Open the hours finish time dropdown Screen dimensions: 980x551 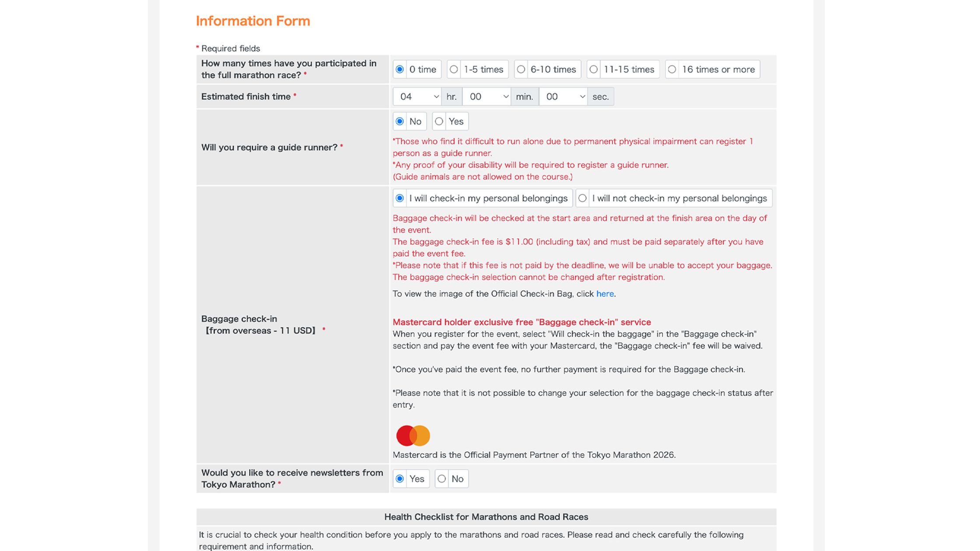click(416, 97)
